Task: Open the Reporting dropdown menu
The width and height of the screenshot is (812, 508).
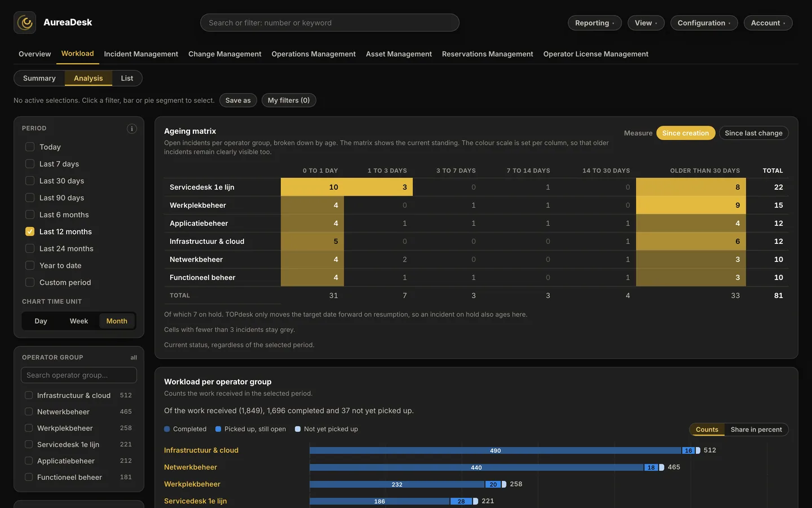Action: [x=595, y=23]
